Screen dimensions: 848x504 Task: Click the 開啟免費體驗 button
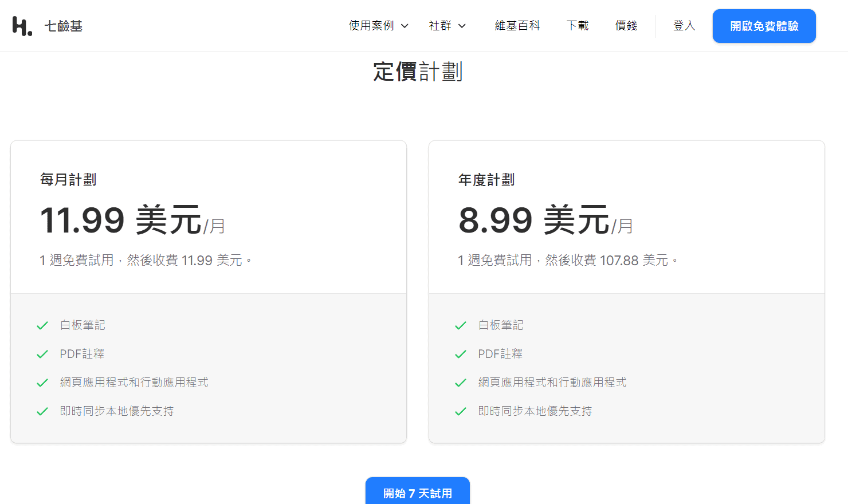point(764,26)
